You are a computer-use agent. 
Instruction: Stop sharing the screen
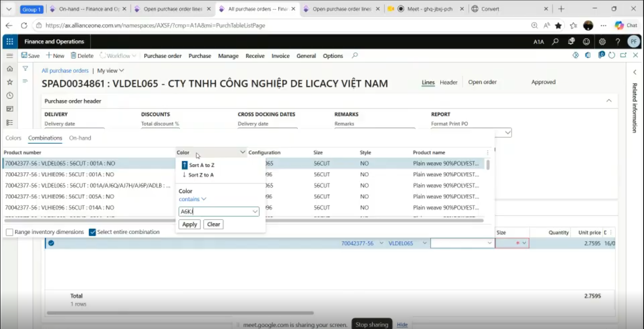tap(372, 324)
